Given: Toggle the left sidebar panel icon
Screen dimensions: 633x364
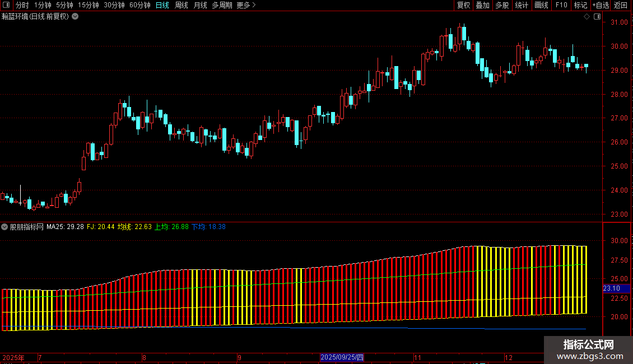Looking at the screenshot, I should (x=6, y=5).
